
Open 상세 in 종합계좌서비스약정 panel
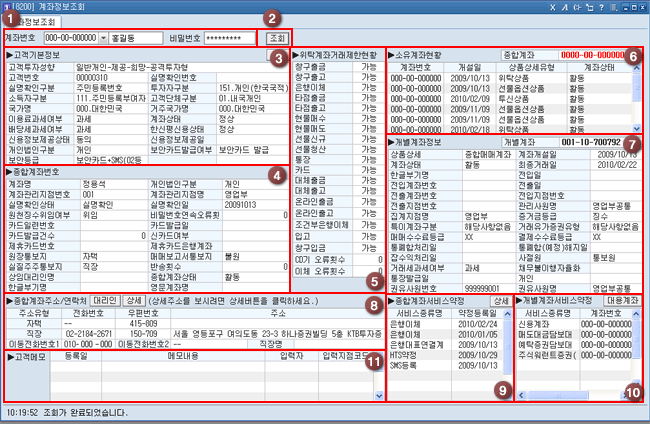pos(500,299)
